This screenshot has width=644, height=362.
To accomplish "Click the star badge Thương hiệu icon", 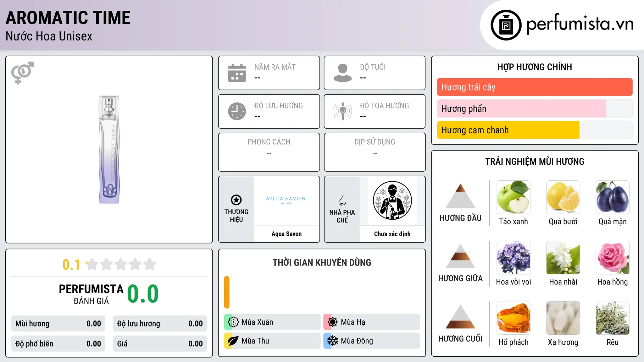I will 236,200.
